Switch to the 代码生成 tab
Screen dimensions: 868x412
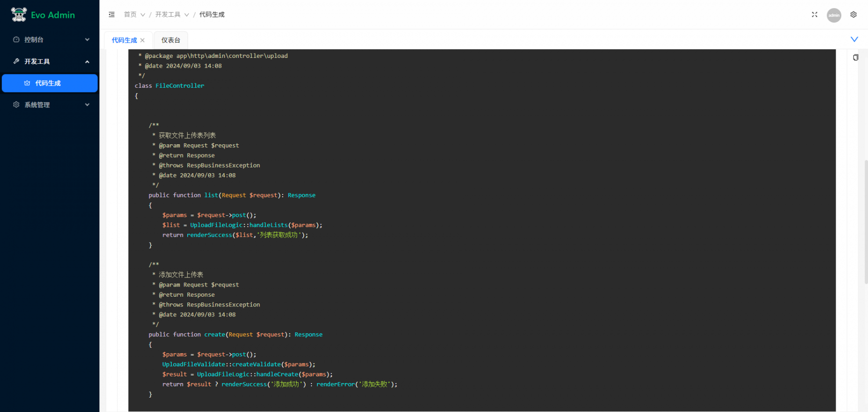124,40
